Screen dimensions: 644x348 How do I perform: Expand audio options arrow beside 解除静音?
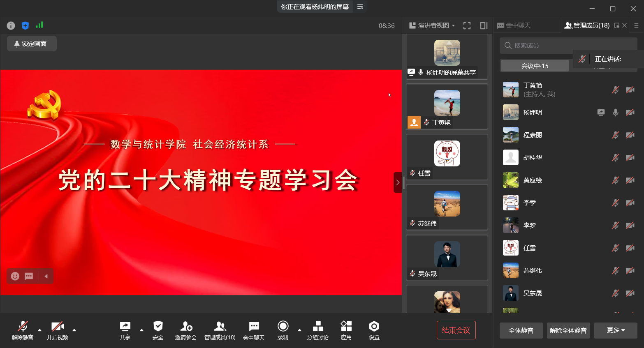[40, 330]
